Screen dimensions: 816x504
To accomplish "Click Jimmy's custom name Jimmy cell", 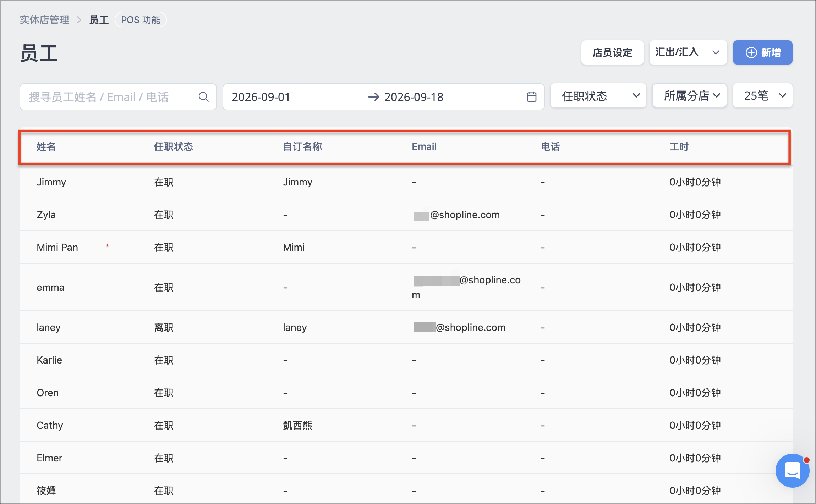I will point(297,182).
